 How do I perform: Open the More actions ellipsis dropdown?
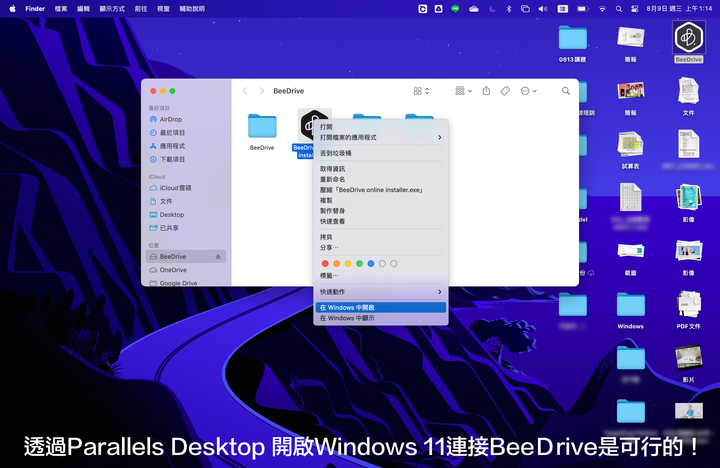click(529, 91)
